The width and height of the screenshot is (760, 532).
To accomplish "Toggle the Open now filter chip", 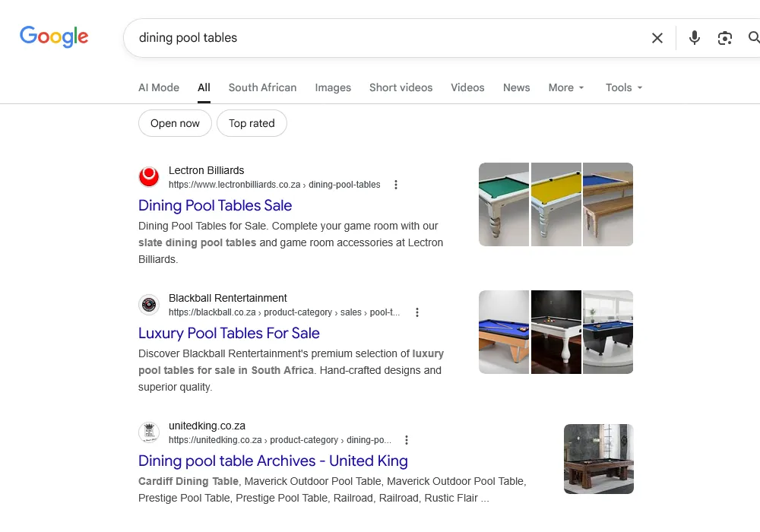I will [175, 123].
